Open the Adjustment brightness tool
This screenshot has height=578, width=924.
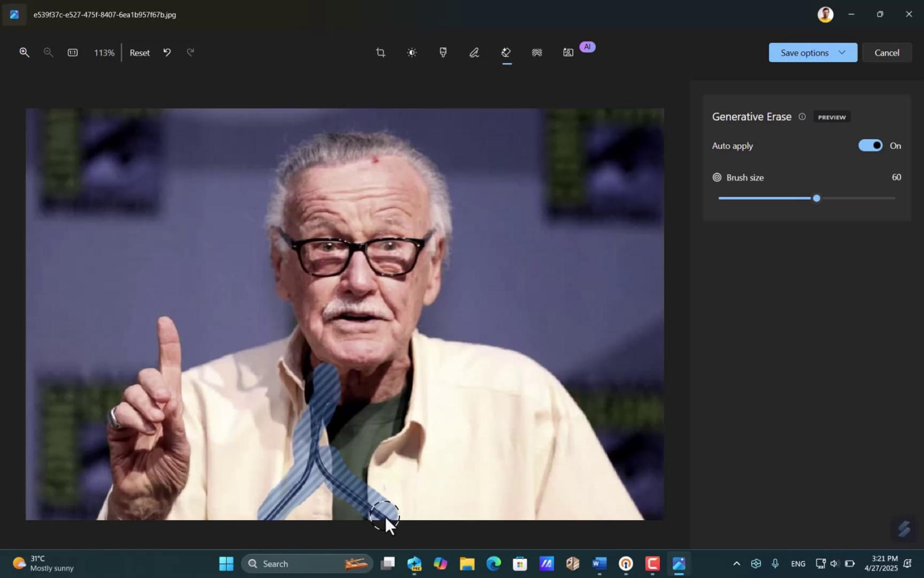[x=412, y=53]
